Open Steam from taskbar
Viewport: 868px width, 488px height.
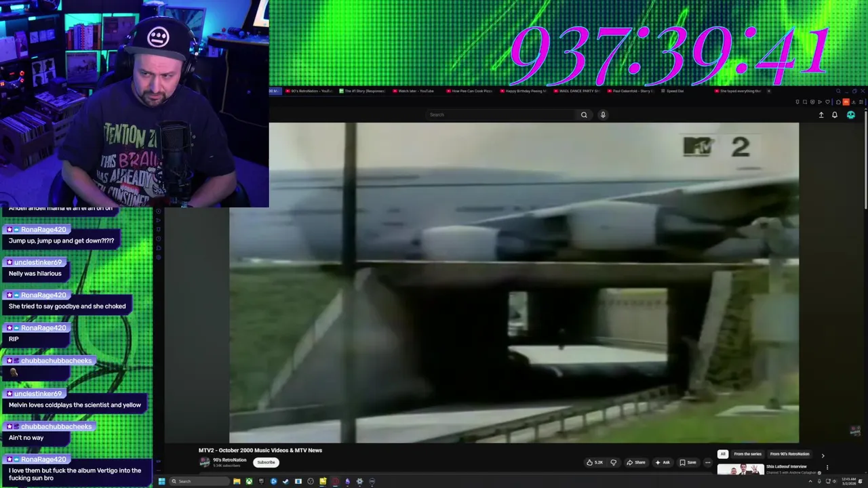tap(285, 481)
